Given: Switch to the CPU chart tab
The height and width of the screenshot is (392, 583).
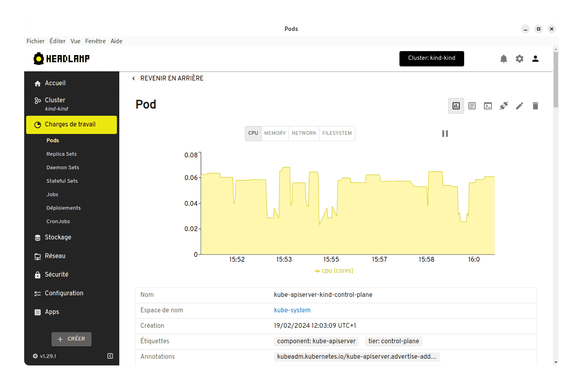Looking at the screenshot, I should coord(253,134).
